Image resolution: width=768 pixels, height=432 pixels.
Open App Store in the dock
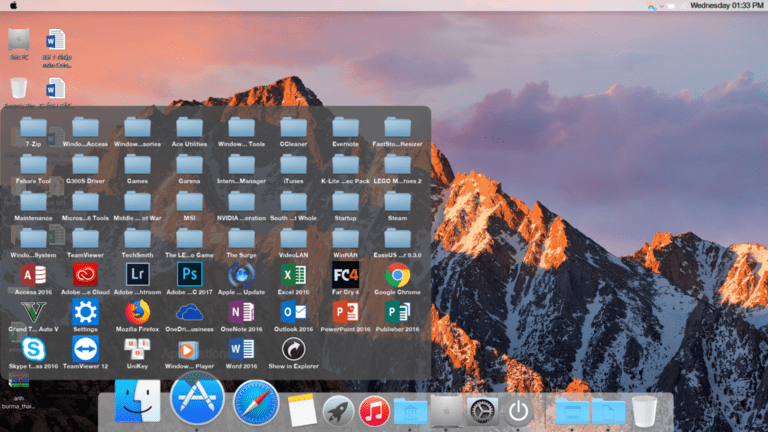pos(197,398)
